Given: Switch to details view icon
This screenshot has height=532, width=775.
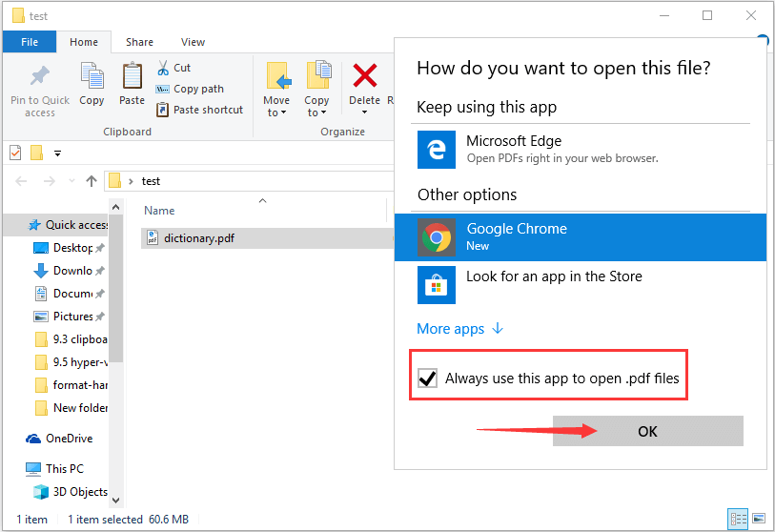Looking at the screenshot, I should (x=739, y=520).
